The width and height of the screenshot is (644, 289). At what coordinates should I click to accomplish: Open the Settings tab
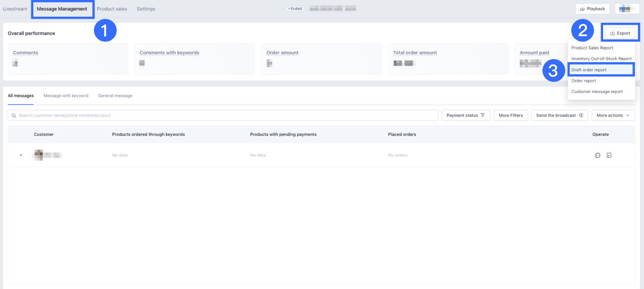click(146, 9)
